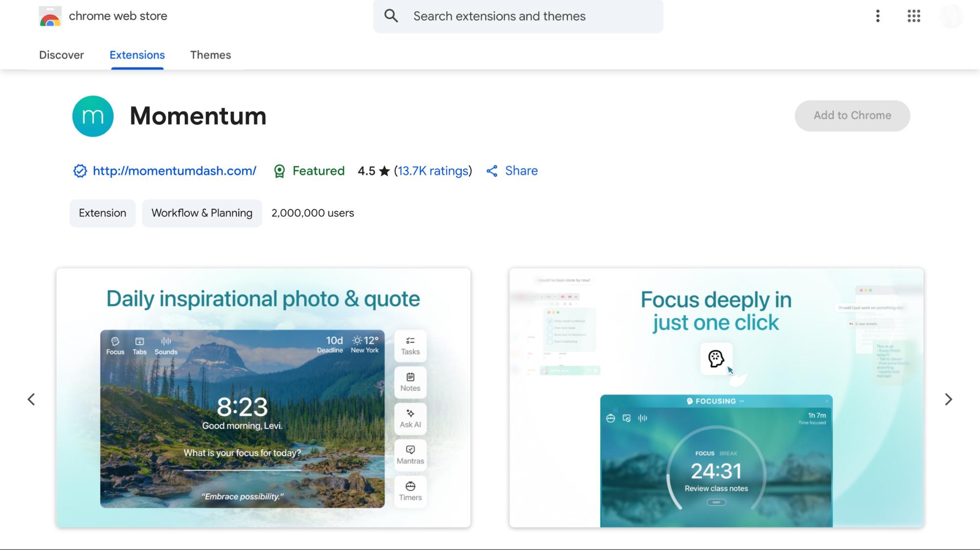Click the Sounds icon in the first screenshot
This screenshot has height=550, width=980.
click(166, 341)
